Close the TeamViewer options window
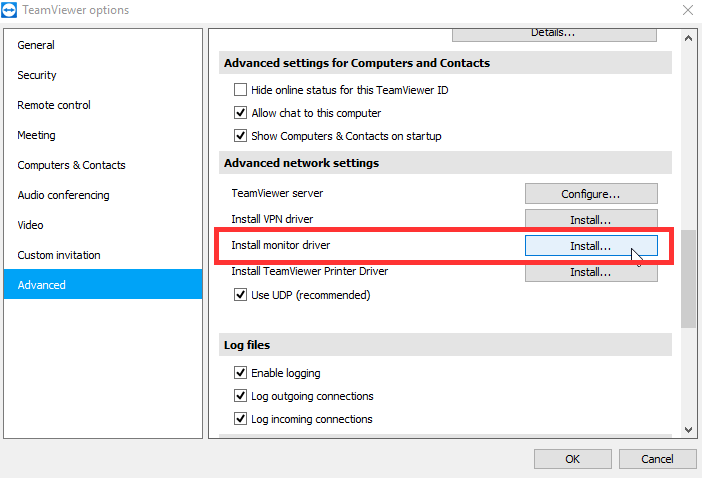The height and width of the screenshot is (478, 702). click(685, 11)
